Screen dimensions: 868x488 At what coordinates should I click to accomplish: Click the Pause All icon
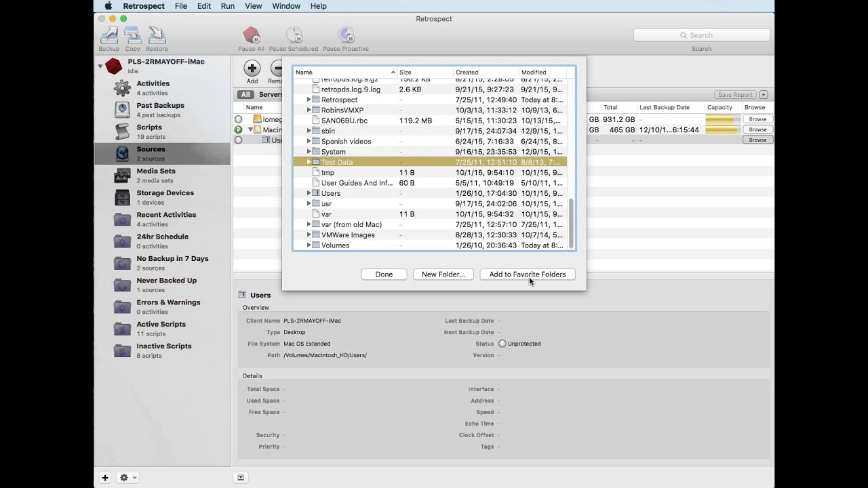click(251, 35)
